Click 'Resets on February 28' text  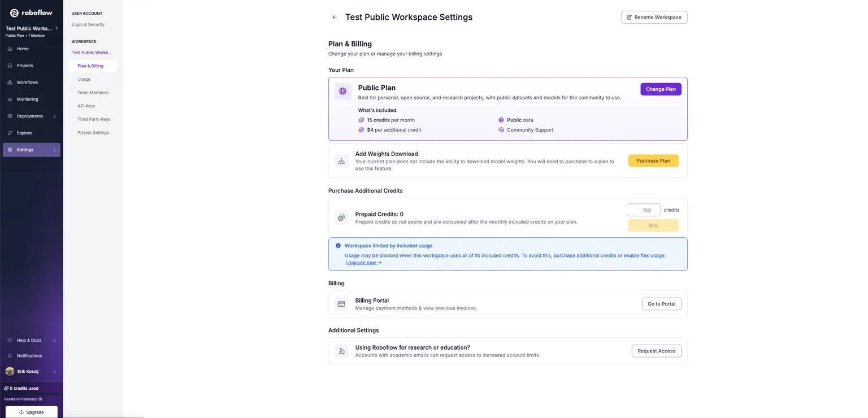[x=23, y=399]
